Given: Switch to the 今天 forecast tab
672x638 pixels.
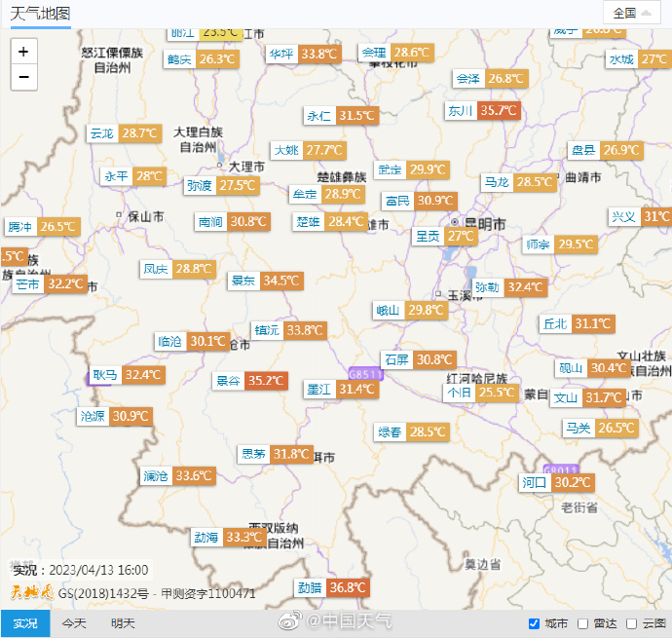Looking at the screenshot, I should pyautogui.click(x=74, y=623).
